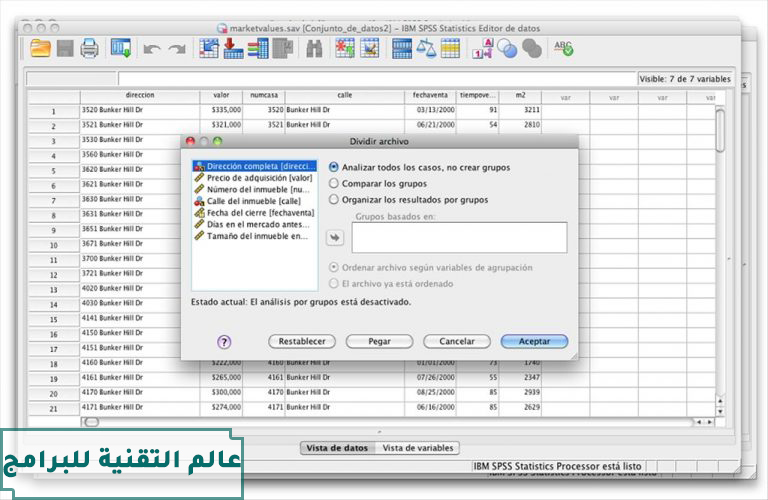Print the data using the printer icon
Image resolution: width=768 pixels, height=500 pixels.
90,48
